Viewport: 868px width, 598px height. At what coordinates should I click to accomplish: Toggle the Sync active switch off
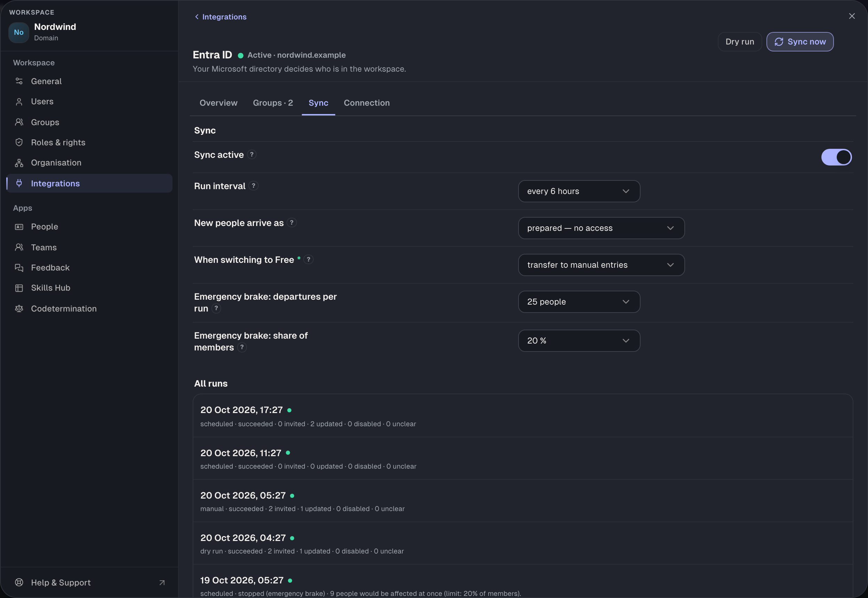[x=836, y=157]
